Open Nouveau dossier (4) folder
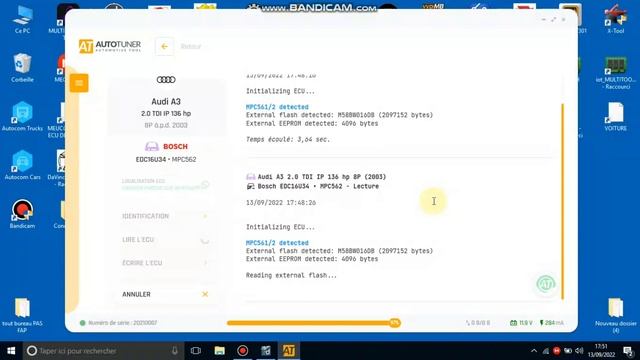Viewport: 640px width, 360px height. [616, 316]
